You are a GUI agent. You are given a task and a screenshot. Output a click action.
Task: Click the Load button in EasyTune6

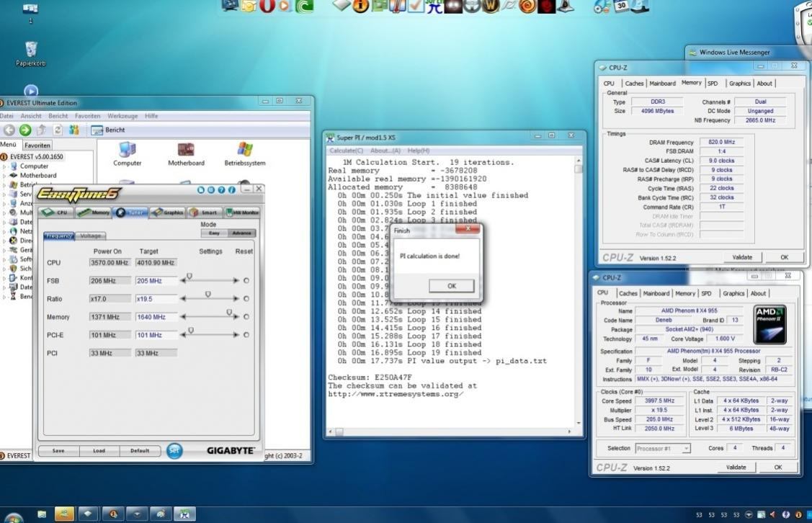tap(99, 450)
